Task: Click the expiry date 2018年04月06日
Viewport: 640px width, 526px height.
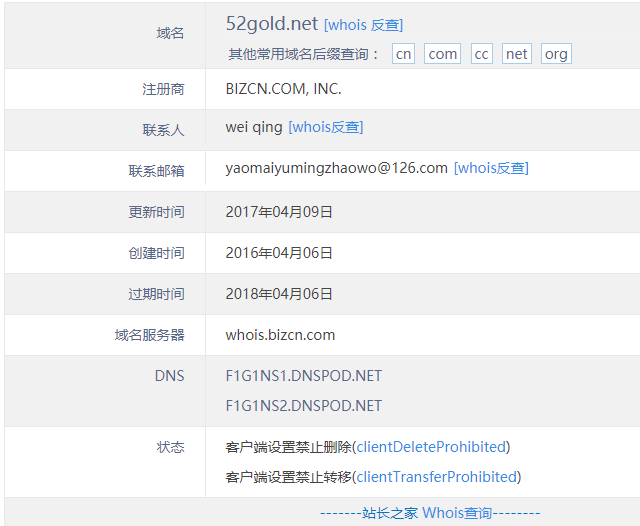Action: [x=279, y=294]
